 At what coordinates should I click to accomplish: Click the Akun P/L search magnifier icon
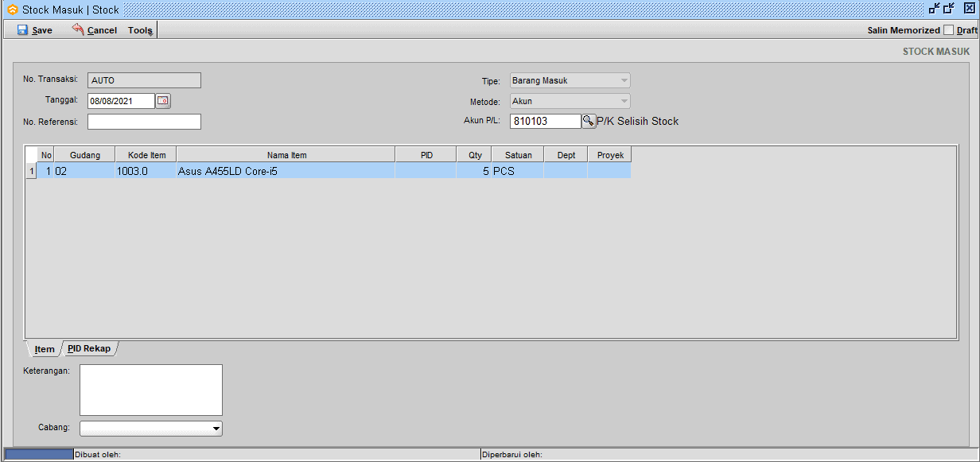pyautogui.click(x=589, y=121)
